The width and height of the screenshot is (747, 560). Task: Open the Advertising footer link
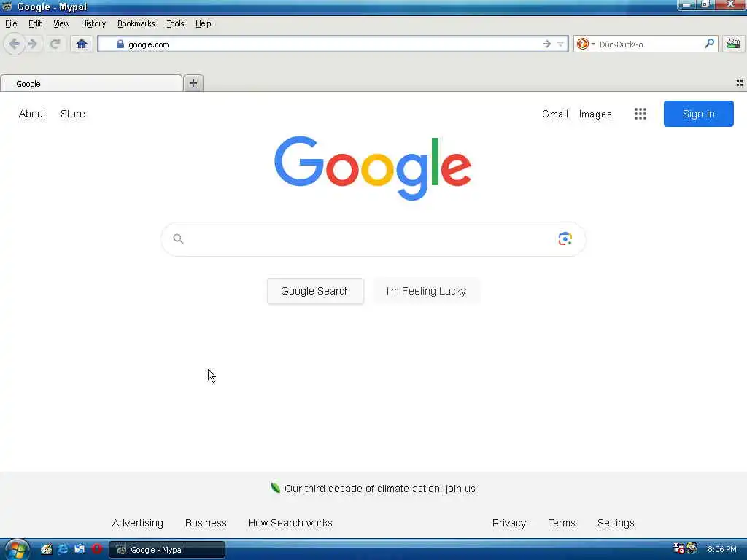click(x=138, y=523)
